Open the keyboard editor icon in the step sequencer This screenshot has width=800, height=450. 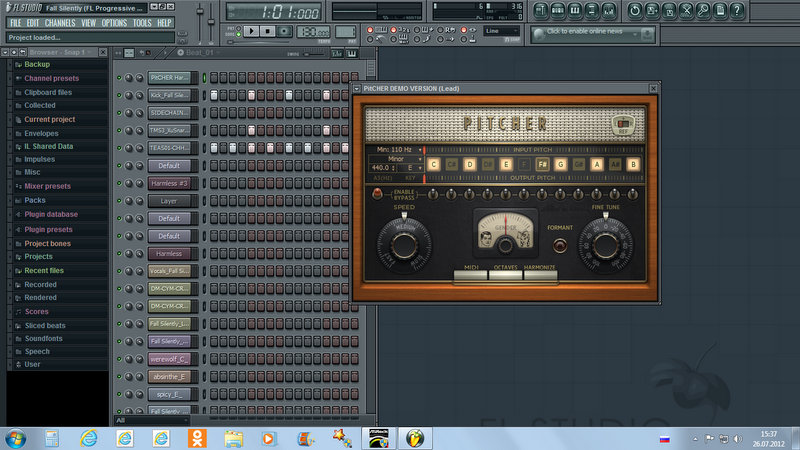[x=352, y=53]
